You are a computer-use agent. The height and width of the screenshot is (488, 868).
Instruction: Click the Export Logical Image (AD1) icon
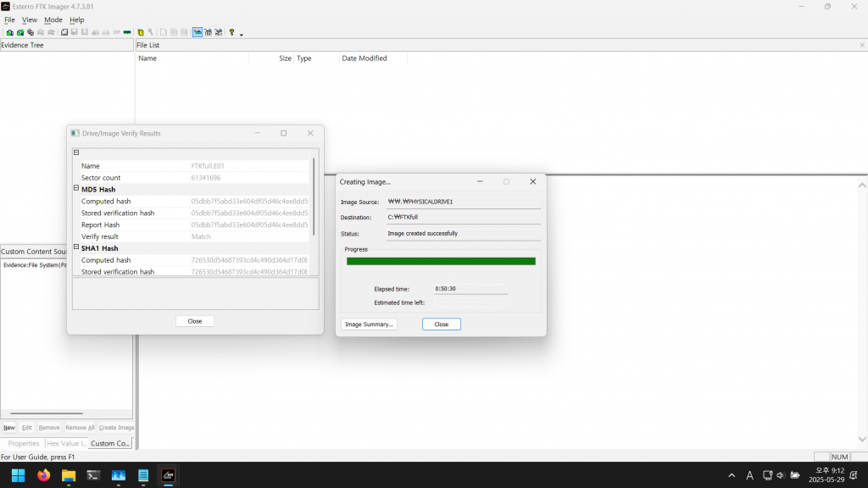point(85,33)
